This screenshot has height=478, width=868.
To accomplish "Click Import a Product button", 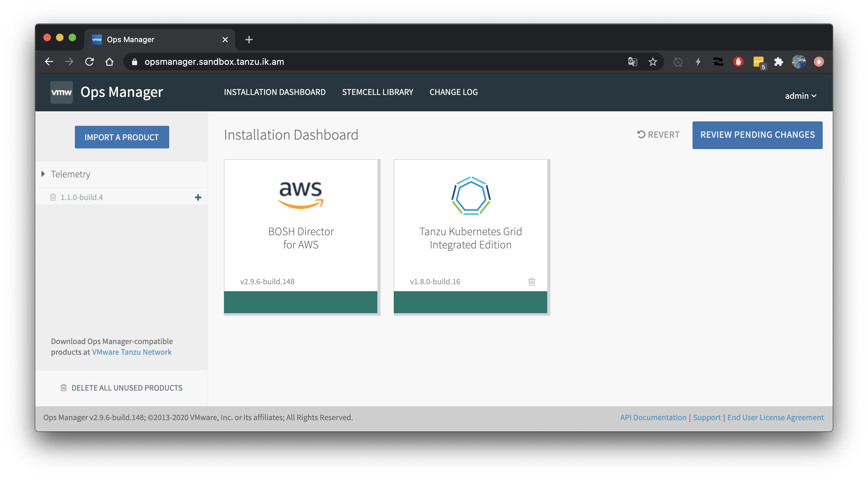I will pos(122,137).
